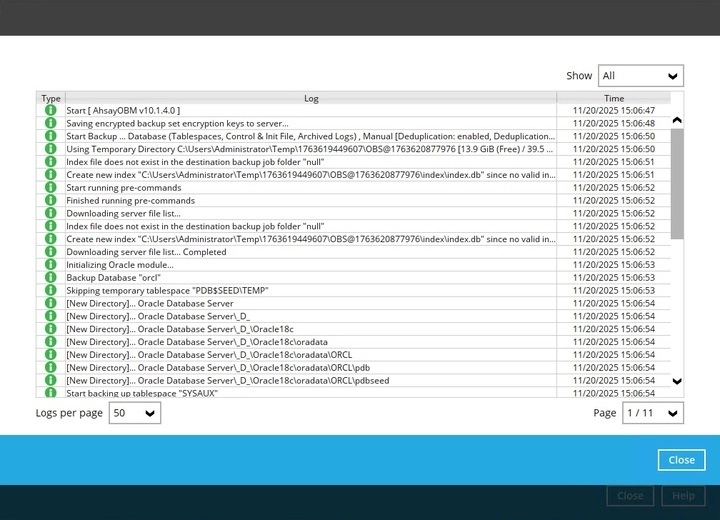Select log Start Backup ... Database (Tablespaces
720x520 pixels.
[310, 136]
